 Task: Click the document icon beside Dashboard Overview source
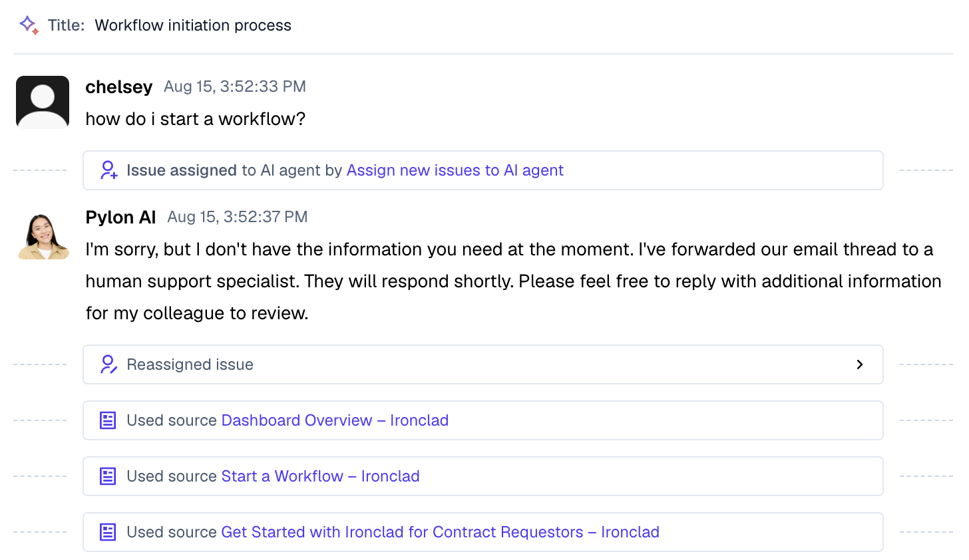(x=108, y=420)
